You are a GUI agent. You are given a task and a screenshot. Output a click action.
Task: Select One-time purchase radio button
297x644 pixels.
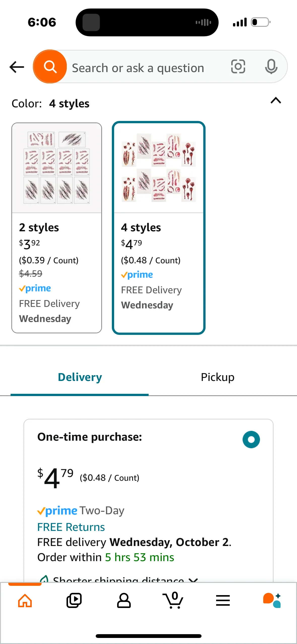point(251,439)
